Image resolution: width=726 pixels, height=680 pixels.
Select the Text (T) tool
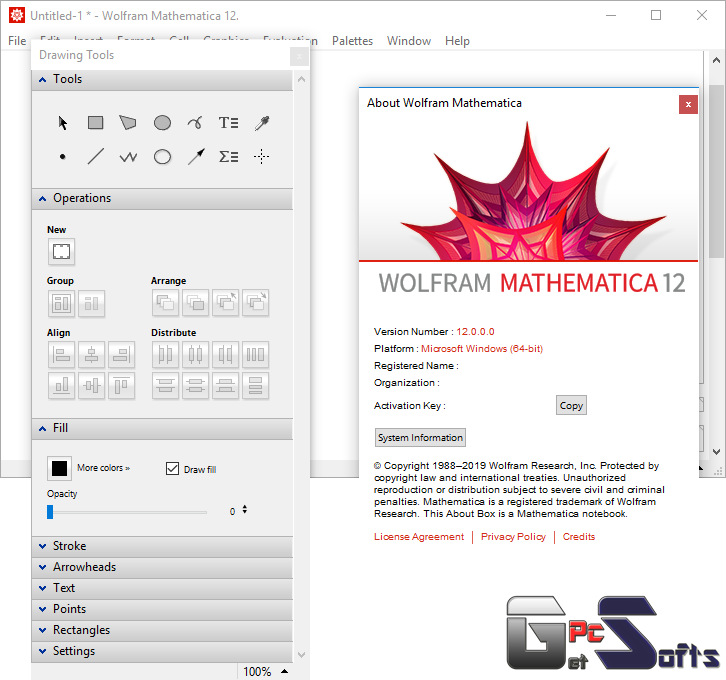point(228,123)
